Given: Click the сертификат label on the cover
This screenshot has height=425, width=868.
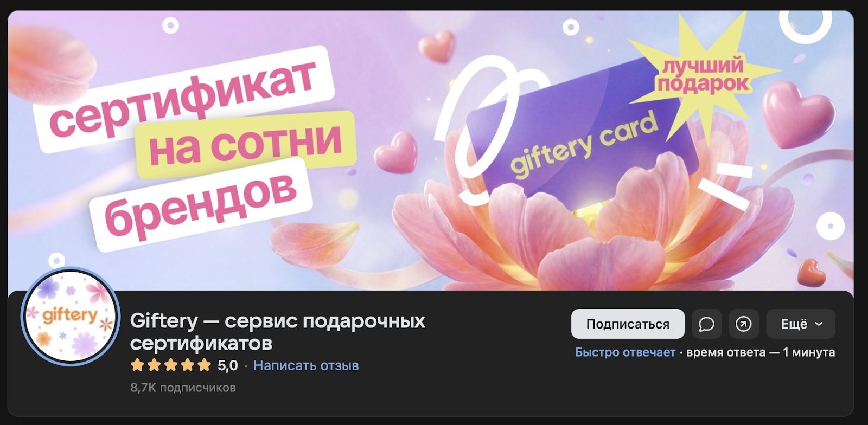Looking at the screenshot, I should (183, 99).
